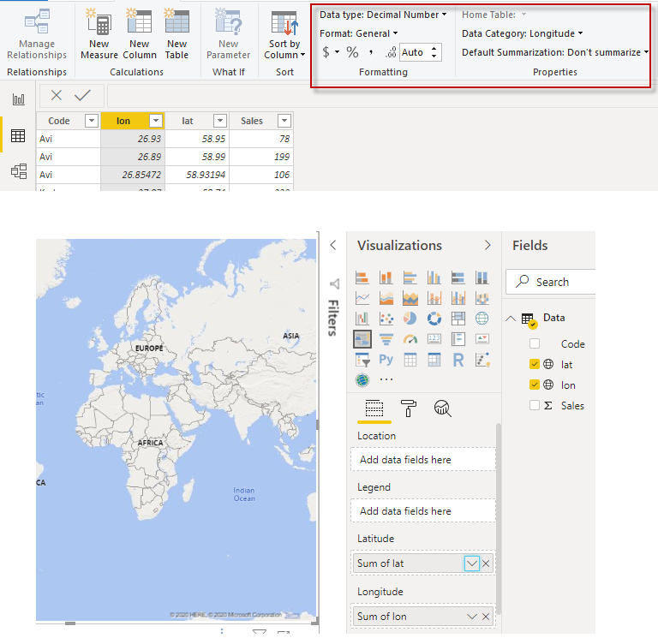Select stacked bar chart visualization
This screenshot has width=658, height=644.
[x=362, y=277]
